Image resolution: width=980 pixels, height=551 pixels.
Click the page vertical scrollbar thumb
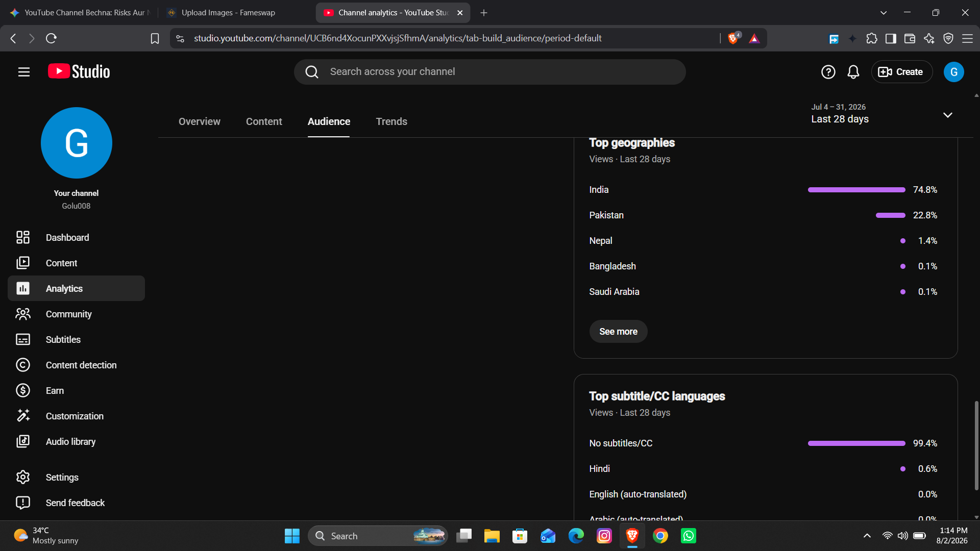pos(976,445)
